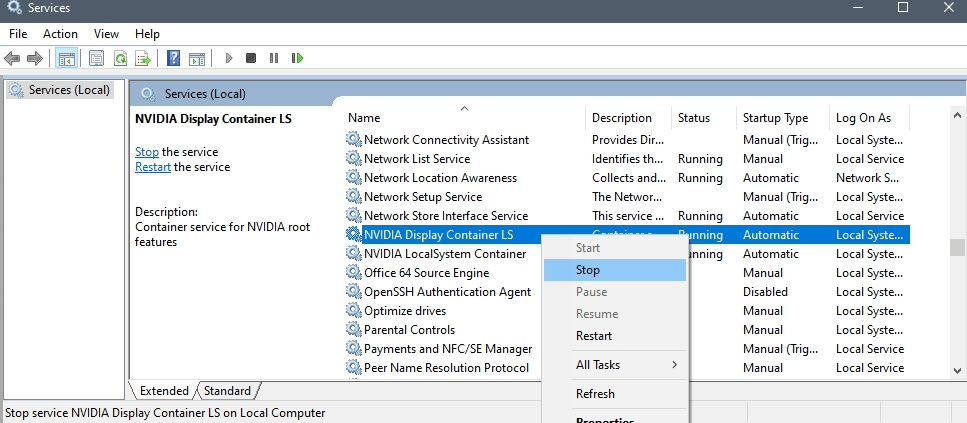This screenshot has height=423, width=967.
Task: Select the Network List Service name
Action: 417,159
